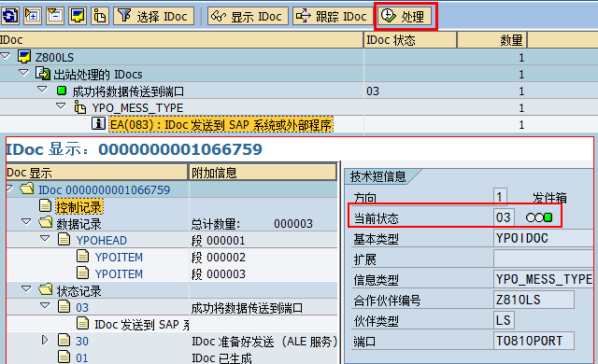Collapse the YPO_MESS_TYPE node in top tree
This screenshot has width=598, height=364.
pos(61,105)
